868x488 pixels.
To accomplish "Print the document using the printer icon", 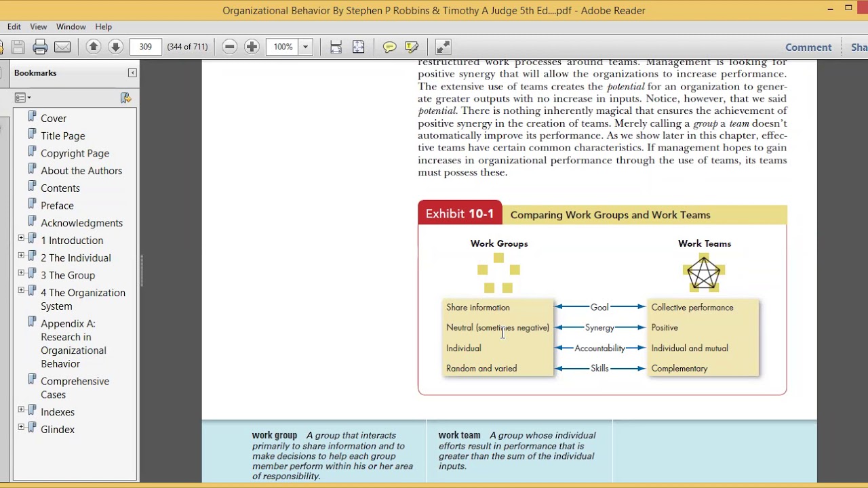I will point(40,47).
